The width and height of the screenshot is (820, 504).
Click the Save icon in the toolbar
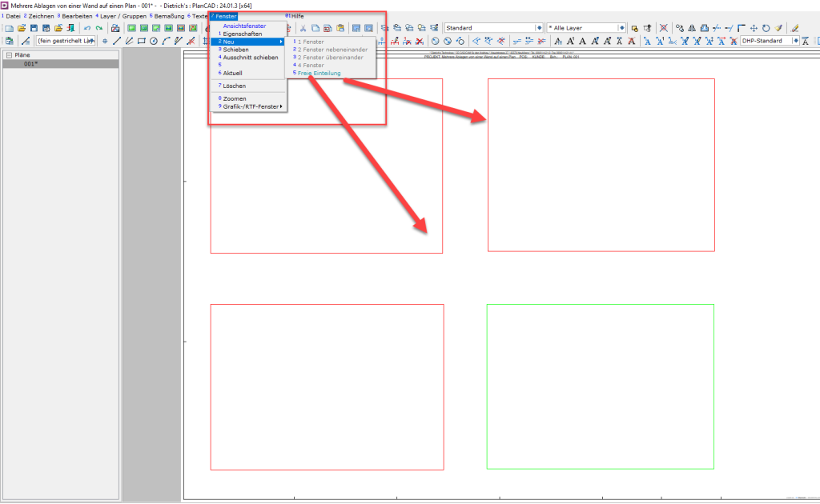34,28
